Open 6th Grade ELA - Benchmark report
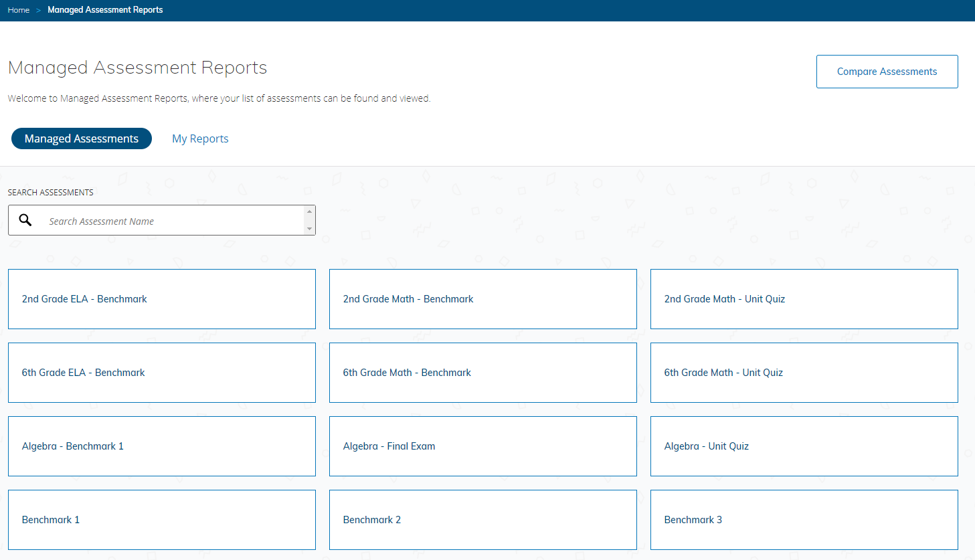Viewport: 975px width, 560px height. [161, 373]
